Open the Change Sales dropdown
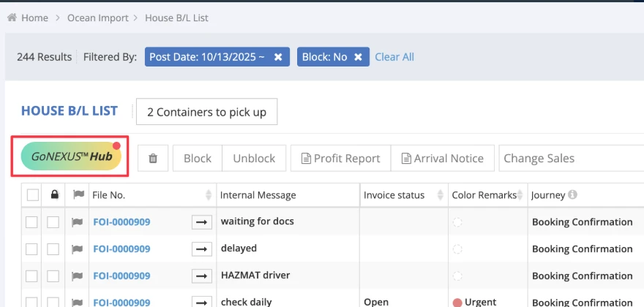This screenshot has width=644, height=307. coord(572,158)
